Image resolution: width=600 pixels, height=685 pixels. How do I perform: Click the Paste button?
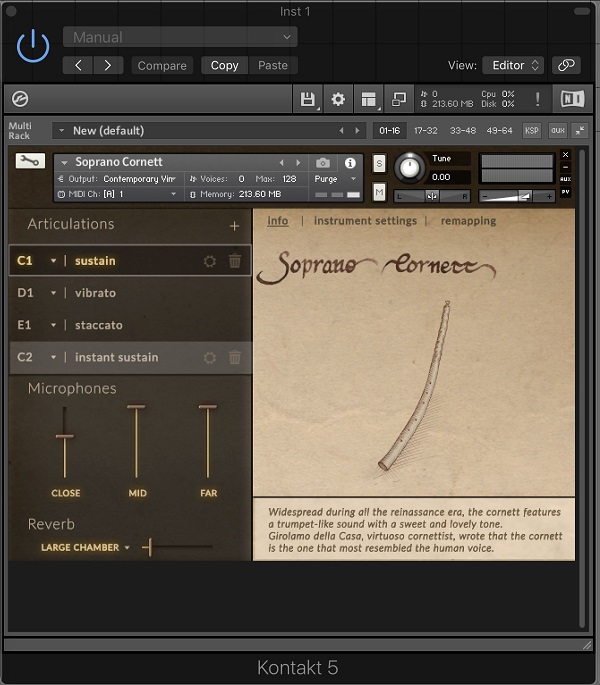(273, 66)
